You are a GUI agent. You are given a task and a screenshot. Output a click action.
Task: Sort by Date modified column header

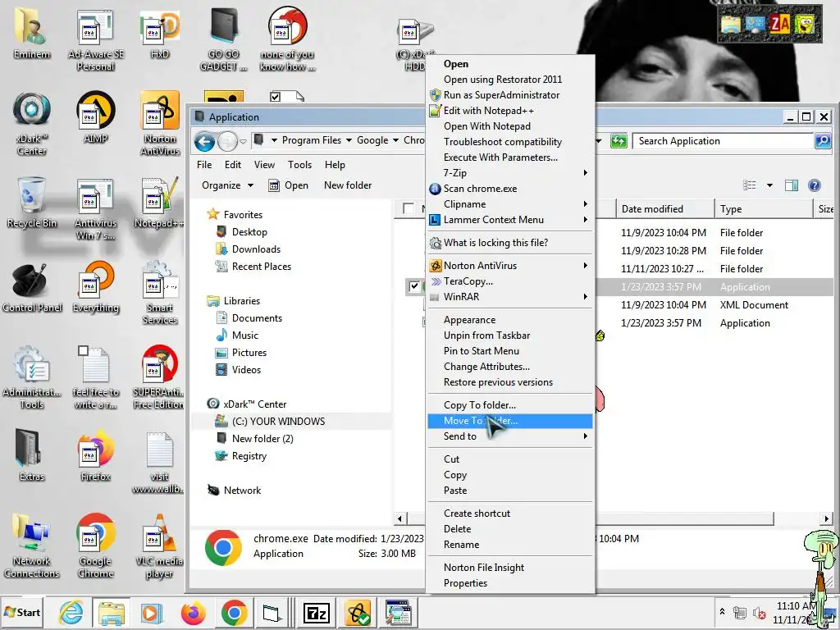[664, 209]
